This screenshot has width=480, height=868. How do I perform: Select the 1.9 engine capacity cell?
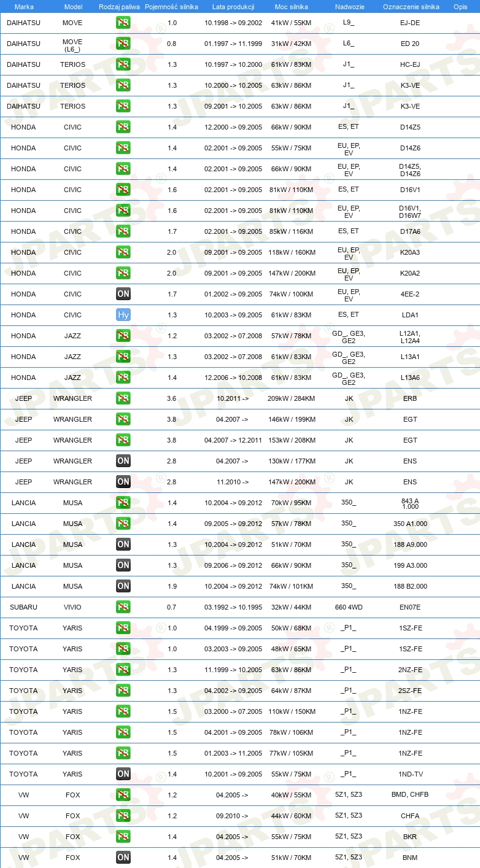pos(172,586)
